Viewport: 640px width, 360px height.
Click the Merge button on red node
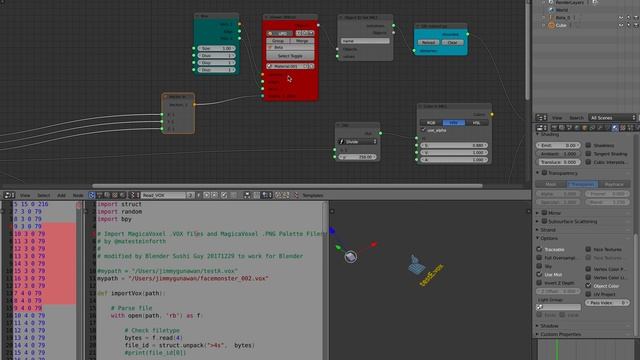pos(302,41)
